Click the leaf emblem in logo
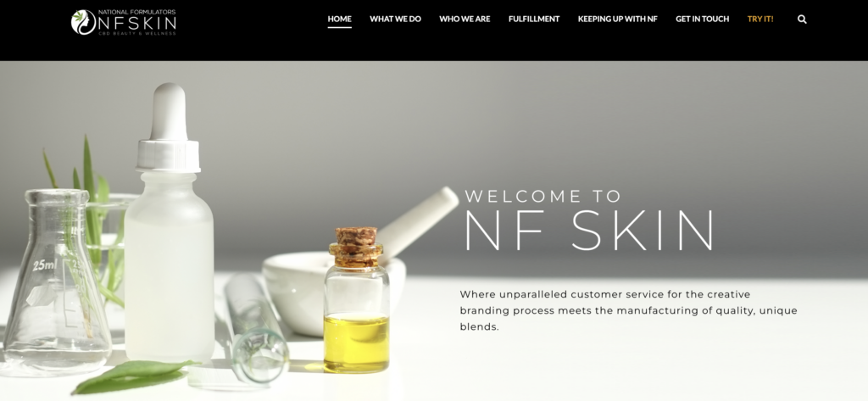868x401 pixels. pos(83,22)
